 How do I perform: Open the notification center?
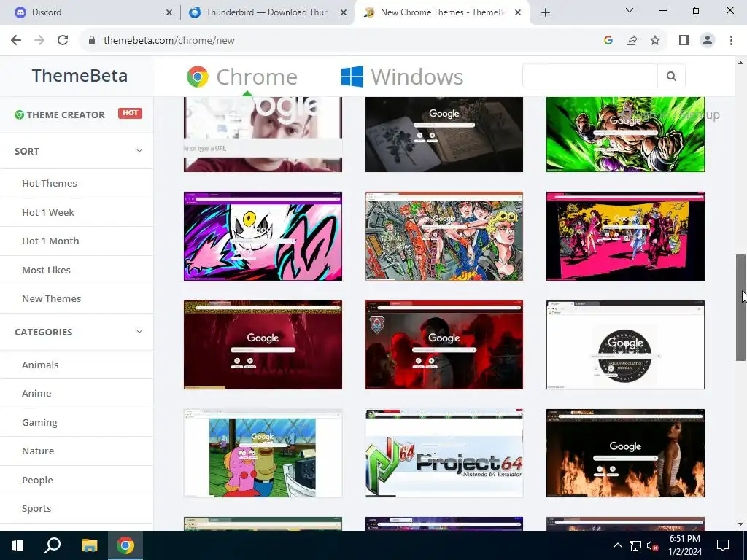pos(723,545)
